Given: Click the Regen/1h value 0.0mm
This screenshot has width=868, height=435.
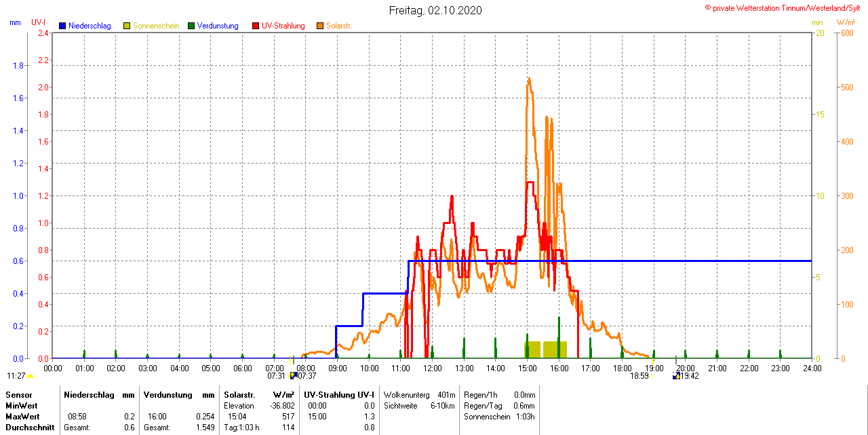Looking at the screenshot, I should [524, 394].
